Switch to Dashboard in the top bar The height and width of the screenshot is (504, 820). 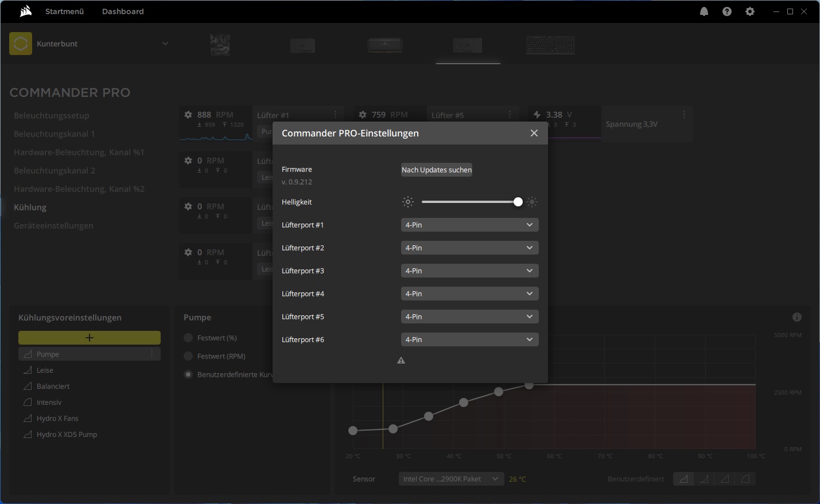click(x=123, y=11)
